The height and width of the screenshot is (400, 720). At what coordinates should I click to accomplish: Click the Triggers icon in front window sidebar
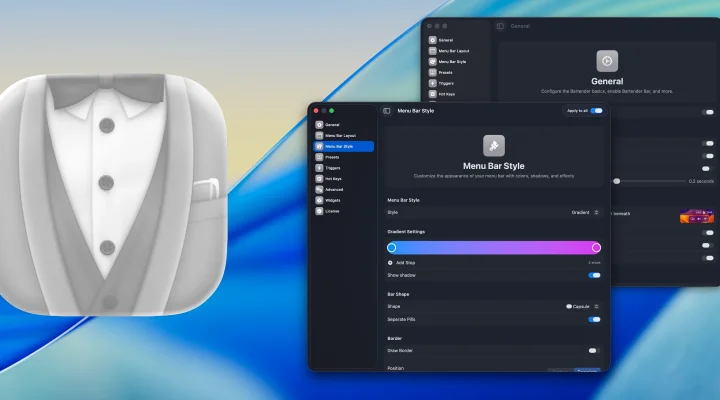(x=319, y=168)
